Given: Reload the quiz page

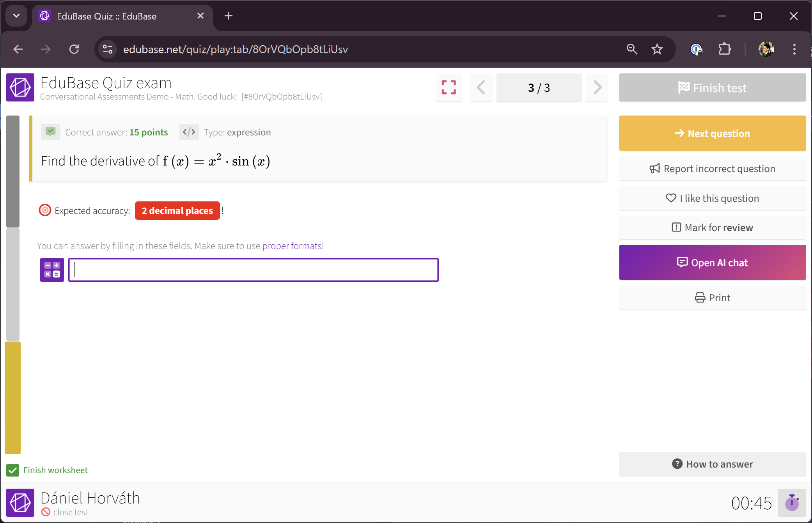Looking at the screenshot, I should (x=74, y=49).
